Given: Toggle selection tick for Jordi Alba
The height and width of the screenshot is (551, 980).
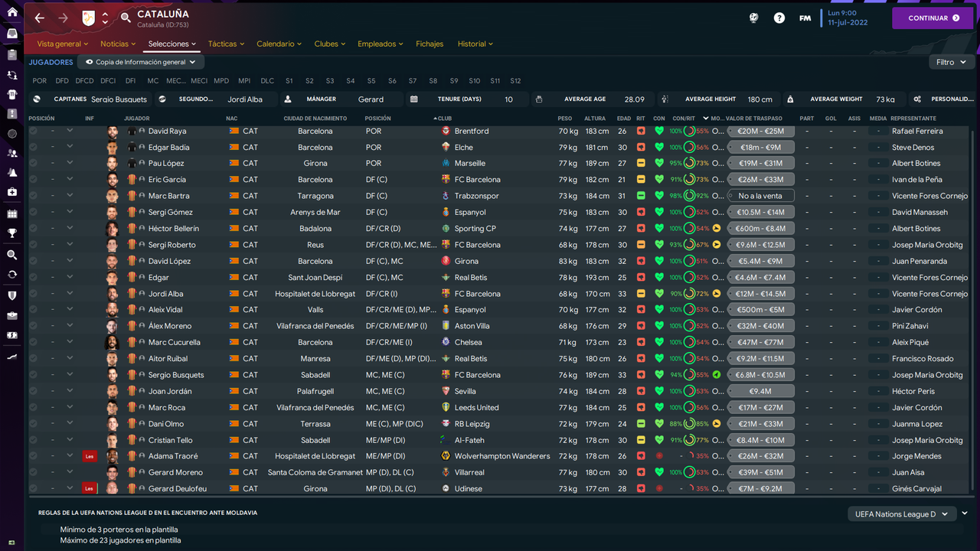Looking at the screenshot, I should pyautogui.click(x=33, y=294).
